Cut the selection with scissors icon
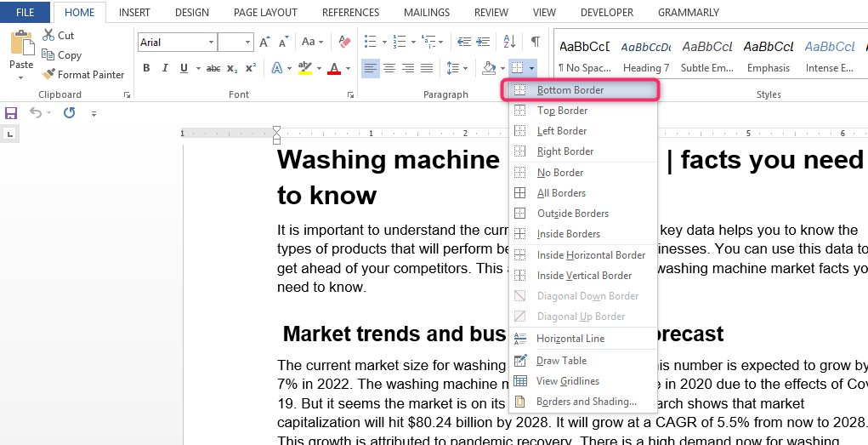 58,36
